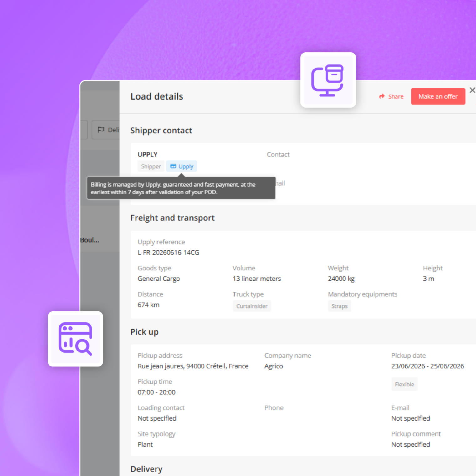Click the Plant site typology value

tap(145, 444)
